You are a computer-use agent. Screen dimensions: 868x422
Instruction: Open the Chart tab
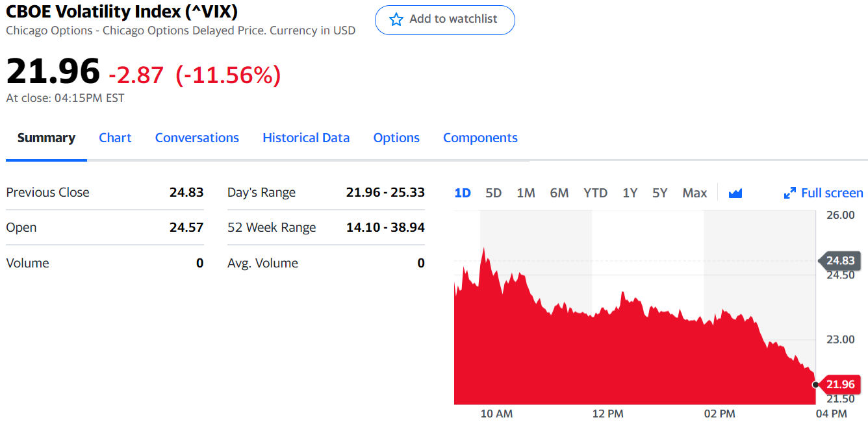tap(115, 138)
